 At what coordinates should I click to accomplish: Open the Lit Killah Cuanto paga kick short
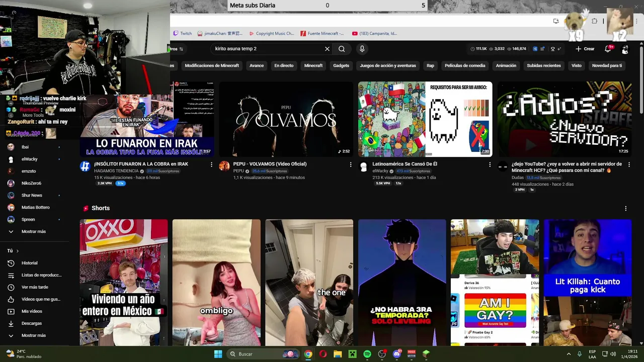click(587, 283)
